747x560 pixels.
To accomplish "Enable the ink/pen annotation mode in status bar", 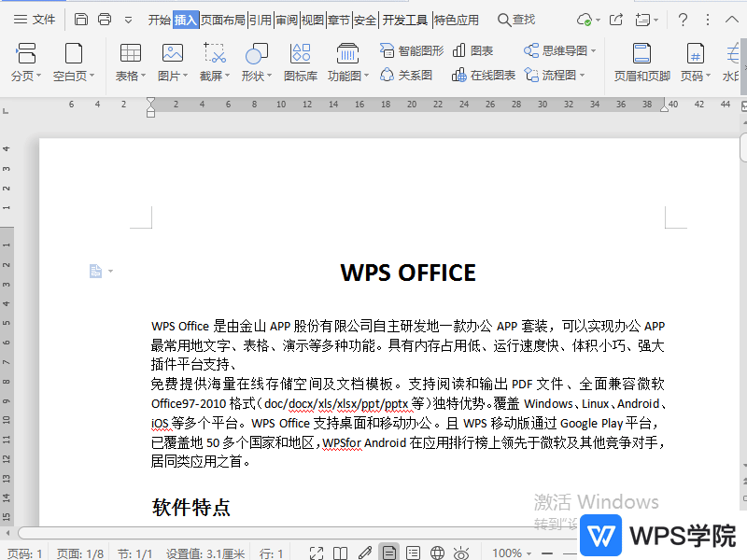I will [366, 552].
